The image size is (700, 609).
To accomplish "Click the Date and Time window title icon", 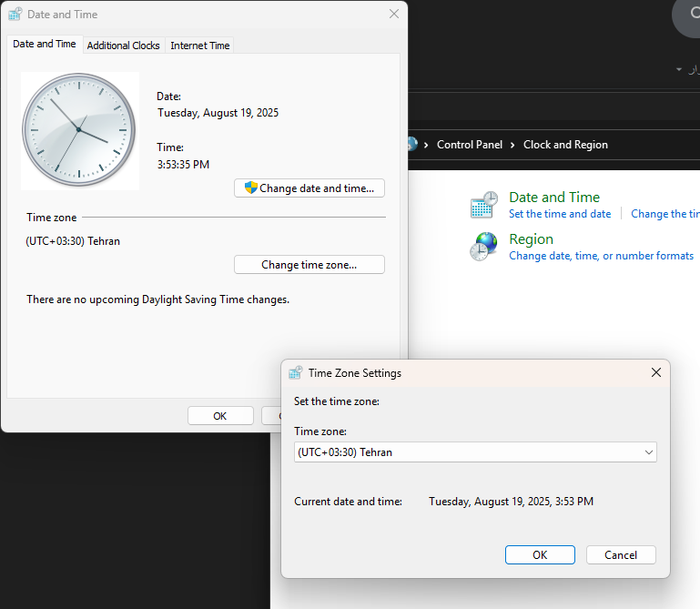I will coord(15,15).
